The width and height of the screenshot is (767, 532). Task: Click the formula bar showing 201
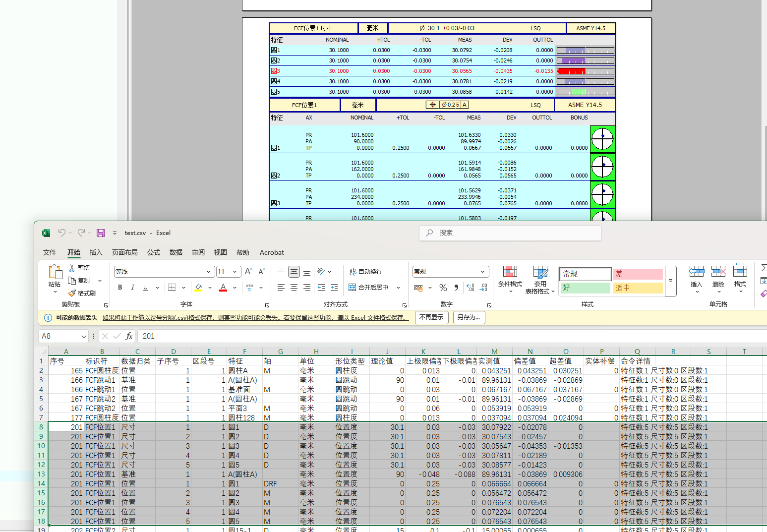pos(452,336)
